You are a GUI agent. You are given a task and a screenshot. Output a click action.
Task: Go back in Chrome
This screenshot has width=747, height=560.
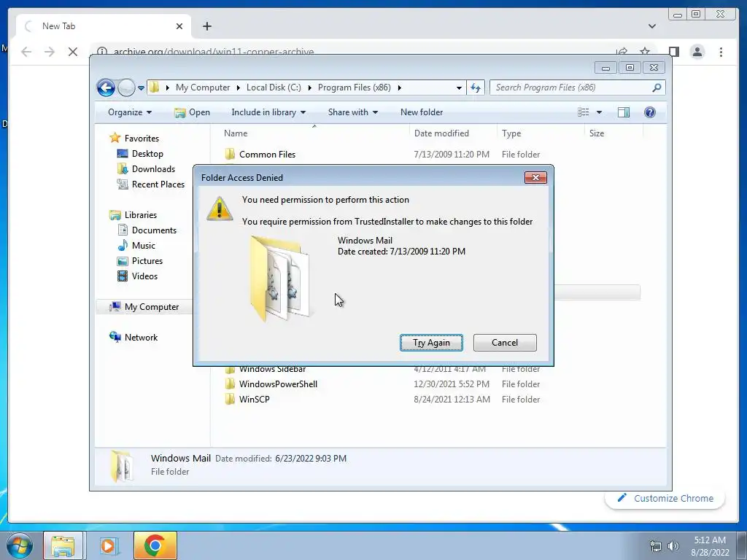(x=26, y=52)
